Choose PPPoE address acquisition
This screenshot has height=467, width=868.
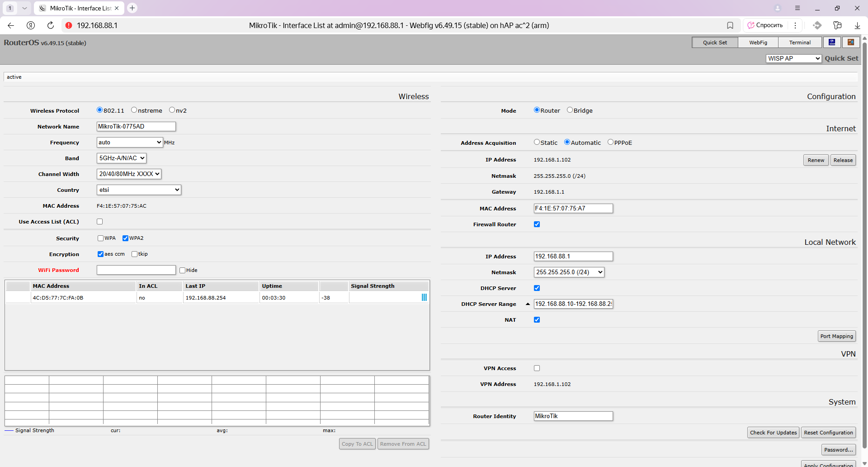click(x=610, y=142)
